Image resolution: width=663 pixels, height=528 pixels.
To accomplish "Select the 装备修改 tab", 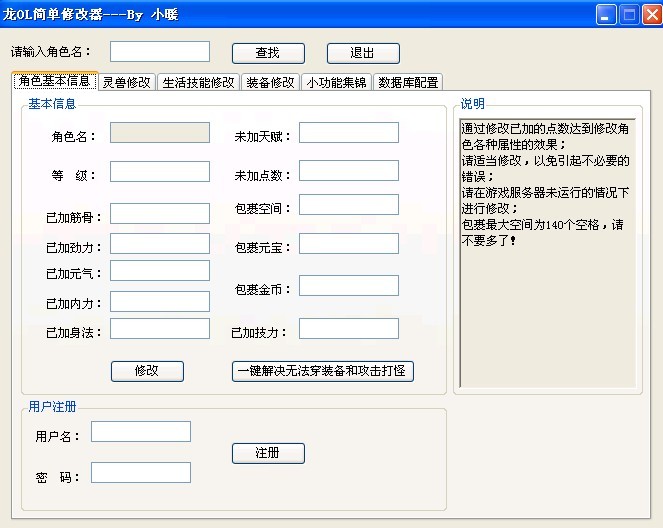I will point(271,82).
